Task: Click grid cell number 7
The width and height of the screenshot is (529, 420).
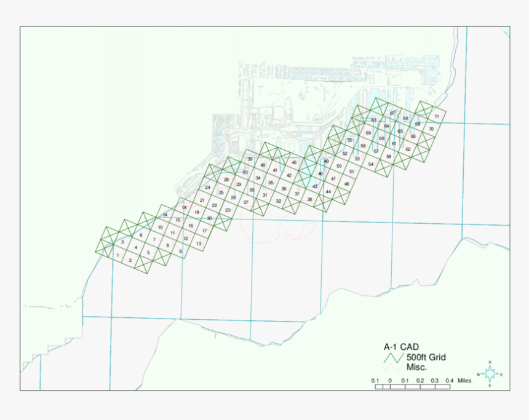Action: [154, 240]
